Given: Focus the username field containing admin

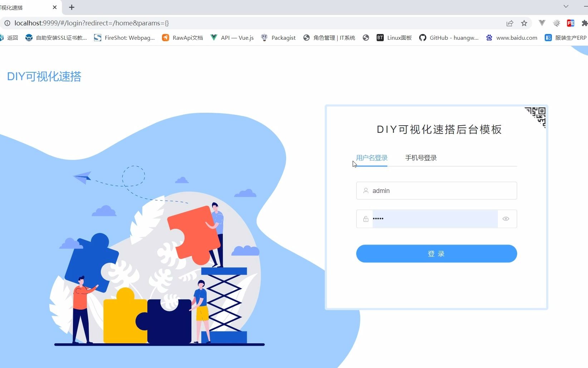Looking at the screenshot, I should pyautogui.click(x=436, y=191).
